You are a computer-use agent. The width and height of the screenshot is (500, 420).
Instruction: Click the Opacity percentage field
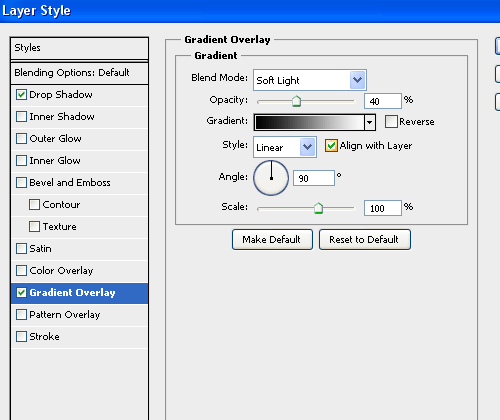tap(383, 101)
